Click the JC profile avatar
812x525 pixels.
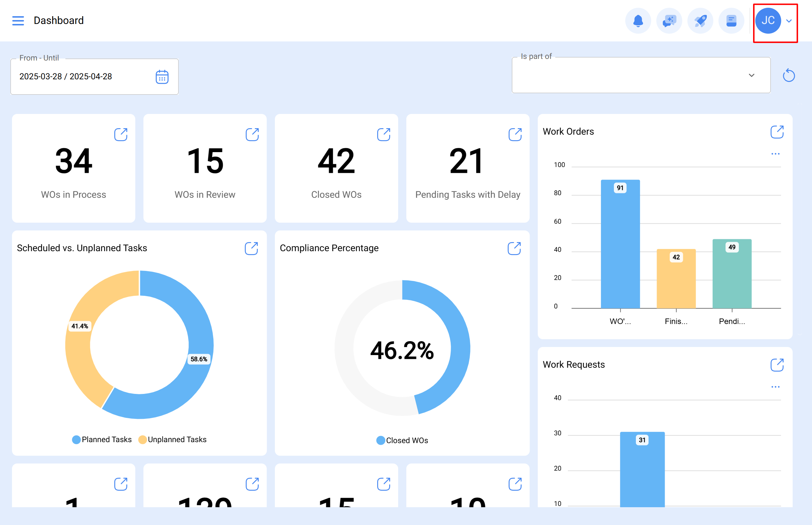pyautogui.click(x=768, y=21)
